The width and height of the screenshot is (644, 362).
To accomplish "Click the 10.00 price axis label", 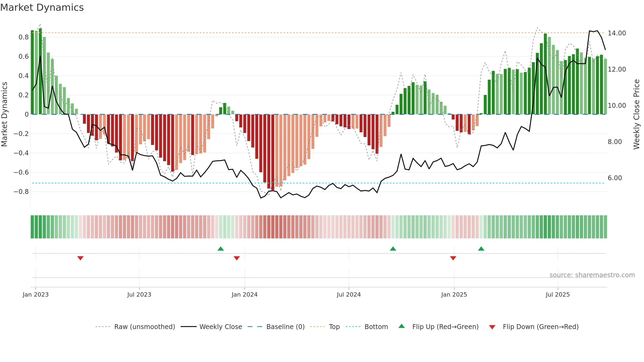I will 617,105.
